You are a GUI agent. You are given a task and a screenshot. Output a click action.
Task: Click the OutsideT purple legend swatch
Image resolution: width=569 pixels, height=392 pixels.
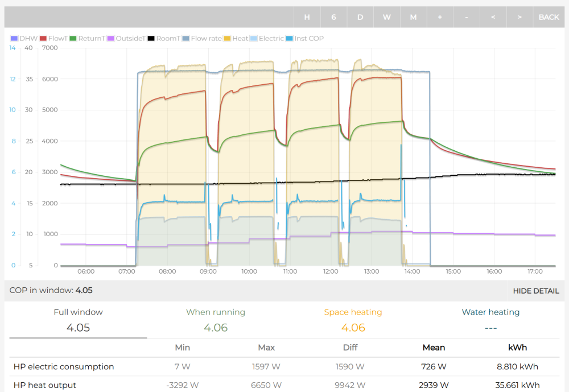(x=111, y=39)
